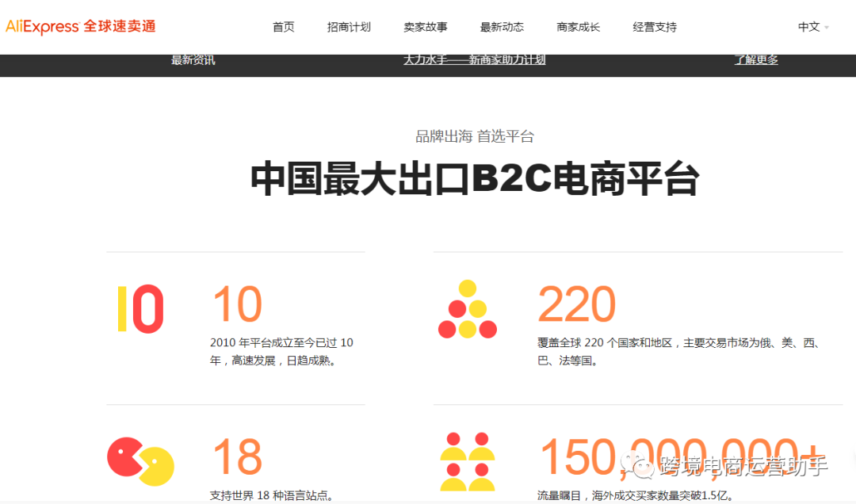Click the 全球速卖通 brand text icon
Viewport: 856px width, 504px height.
(x=120, y=26)
